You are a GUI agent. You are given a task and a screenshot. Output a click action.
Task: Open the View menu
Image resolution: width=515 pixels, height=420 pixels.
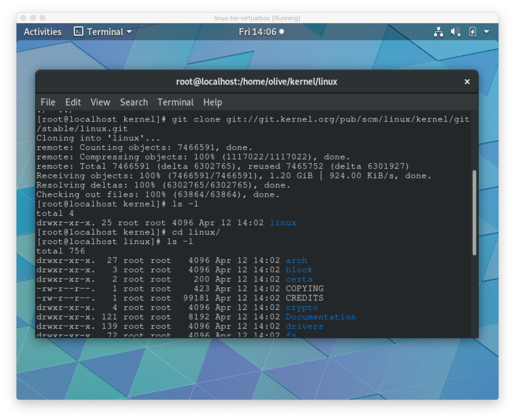pos(100,102)
